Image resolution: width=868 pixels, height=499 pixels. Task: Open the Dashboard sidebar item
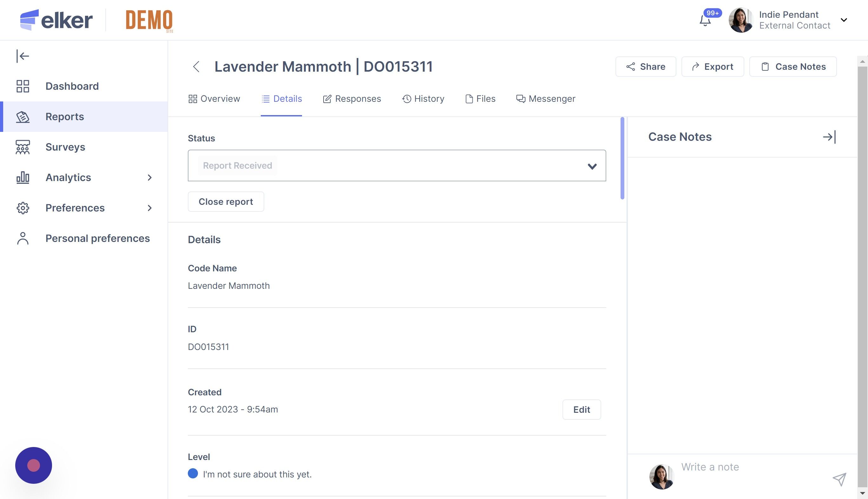click(72, 86)
